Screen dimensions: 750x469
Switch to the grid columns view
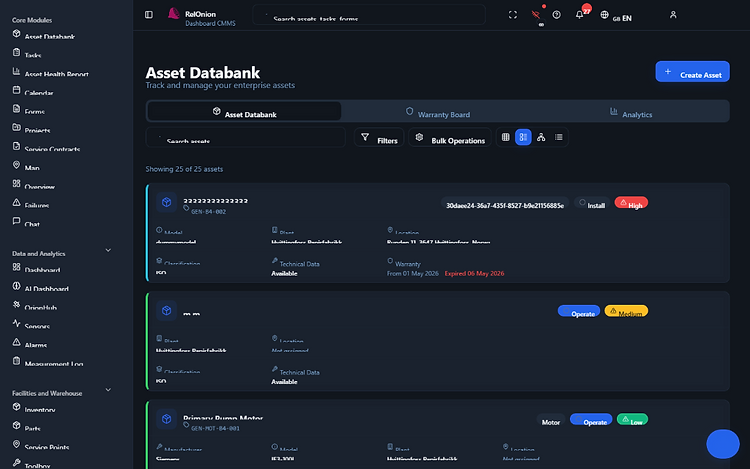pyautogui.click(x=506, y=137)
